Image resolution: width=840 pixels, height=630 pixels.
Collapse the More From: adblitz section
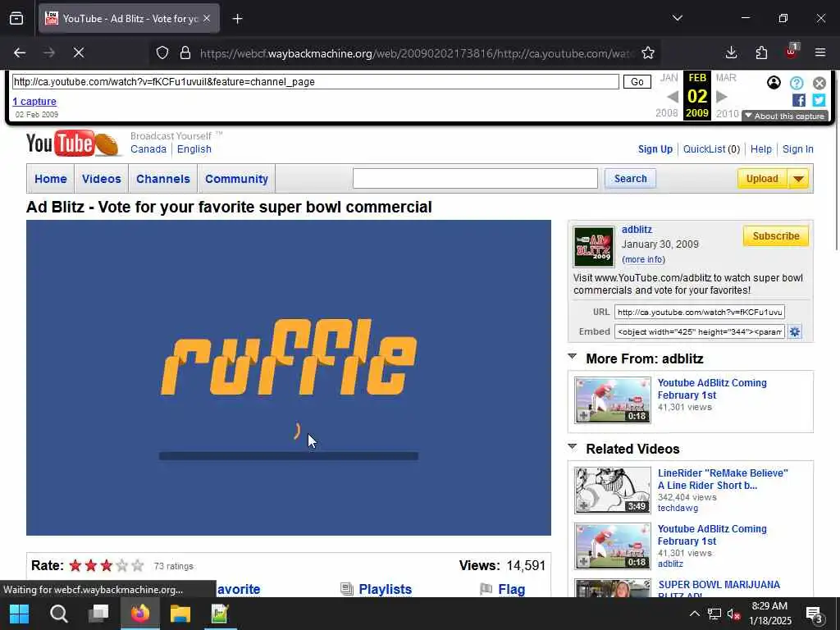click(572, 357)
